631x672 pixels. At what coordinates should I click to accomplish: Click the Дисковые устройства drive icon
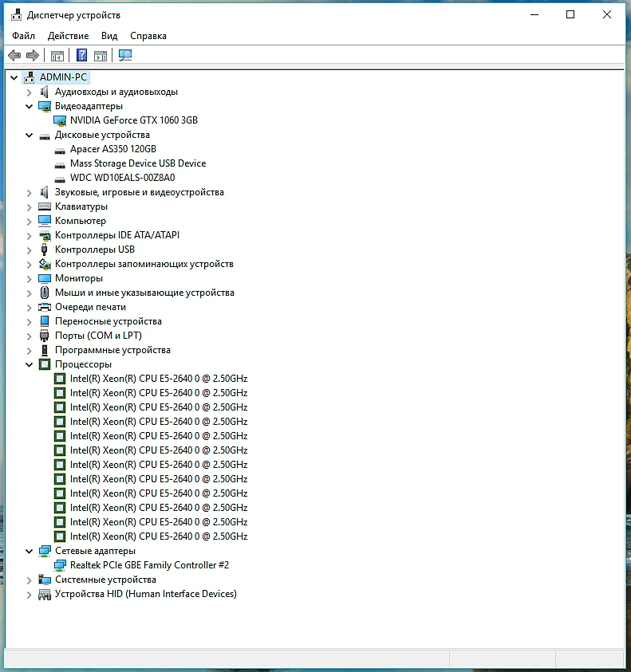pos(45,136)
